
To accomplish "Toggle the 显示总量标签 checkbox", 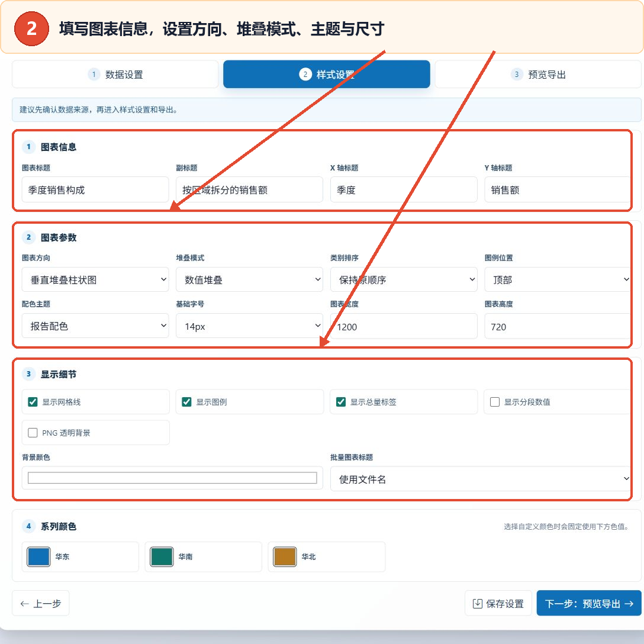I will point(341,402).
